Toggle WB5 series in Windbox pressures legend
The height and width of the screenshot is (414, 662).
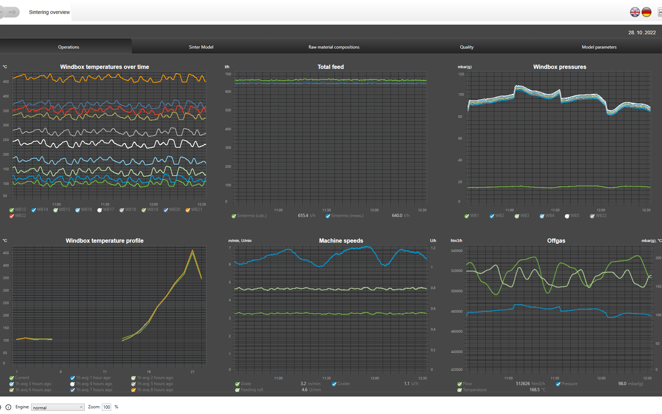pyautogui.click(x=567, y=216)
